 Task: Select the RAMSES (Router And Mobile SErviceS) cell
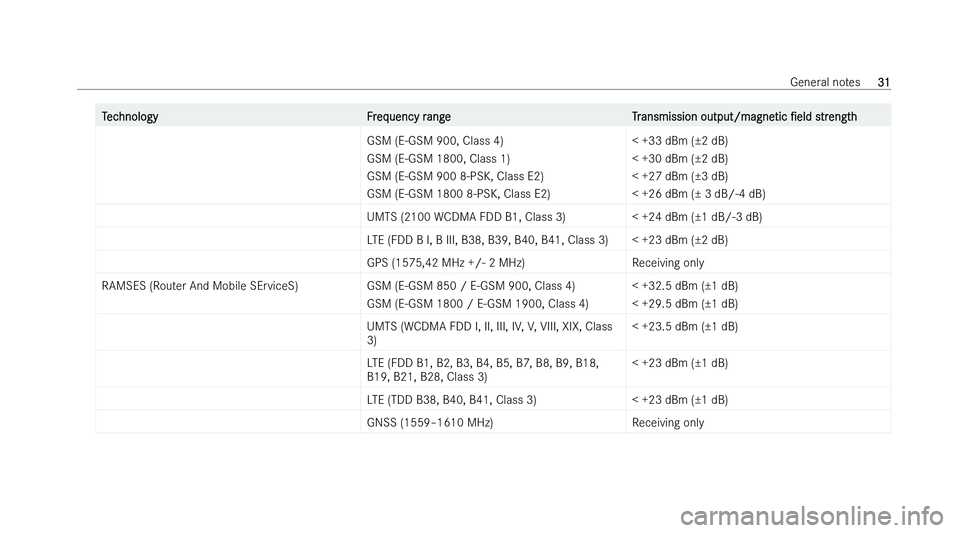point(200,286)
